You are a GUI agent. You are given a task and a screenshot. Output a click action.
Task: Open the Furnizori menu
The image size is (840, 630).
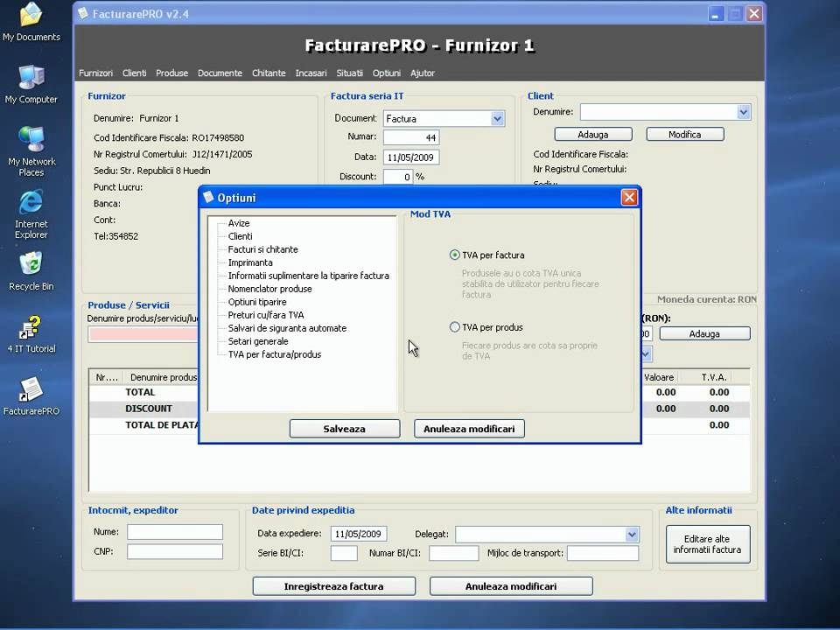coord(96,73)
